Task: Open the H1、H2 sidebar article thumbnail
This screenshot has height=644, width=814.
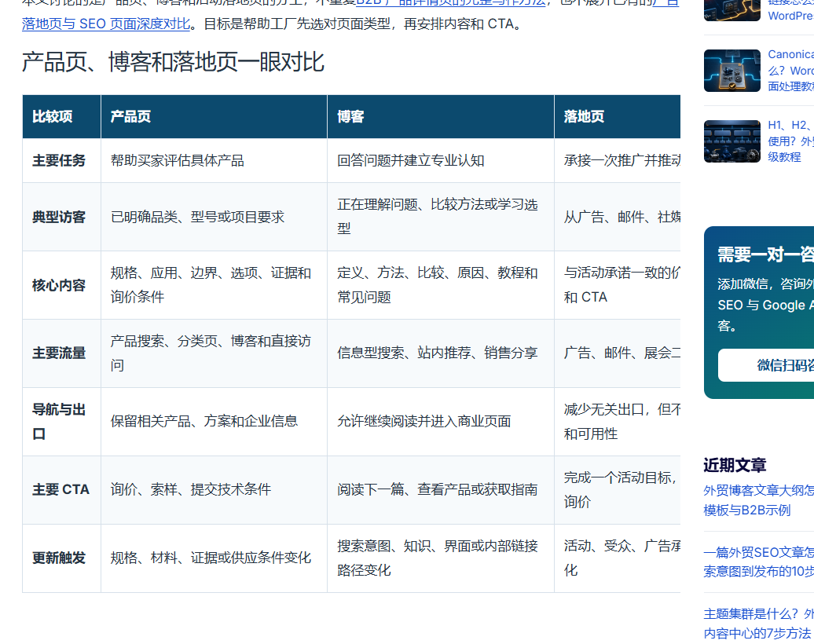Action: (732, 141)
